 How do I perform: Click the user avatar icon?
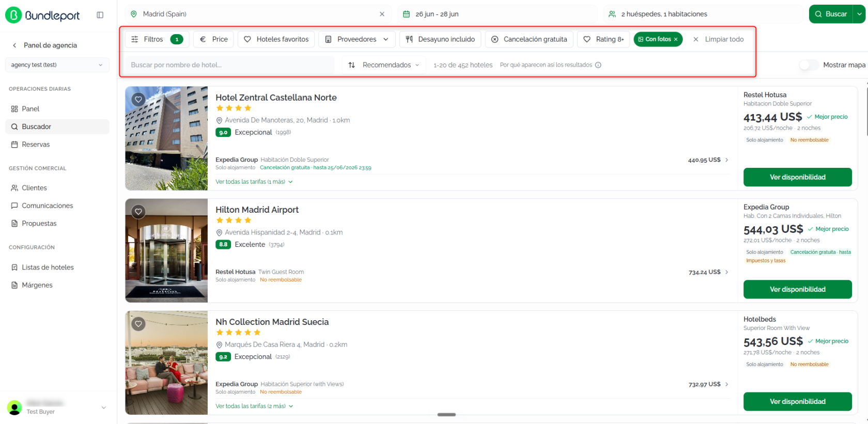pyautogui.click(x=14, y=407)
